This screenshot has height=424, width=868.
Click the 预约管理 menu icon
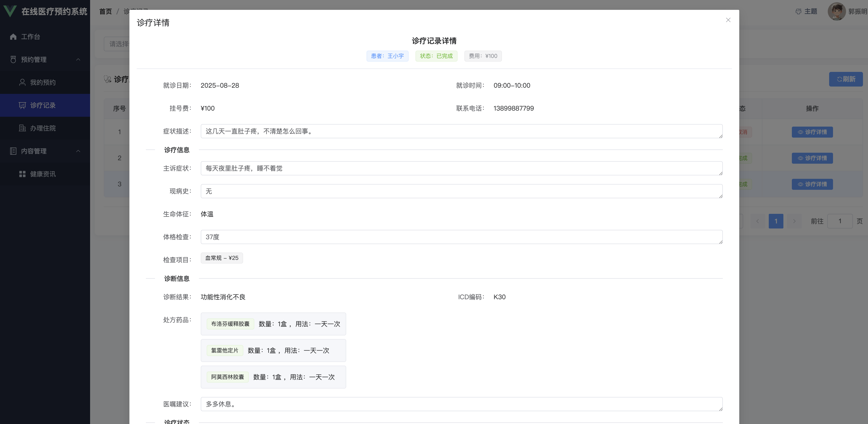pyautogui.click(x=13, y=59)
